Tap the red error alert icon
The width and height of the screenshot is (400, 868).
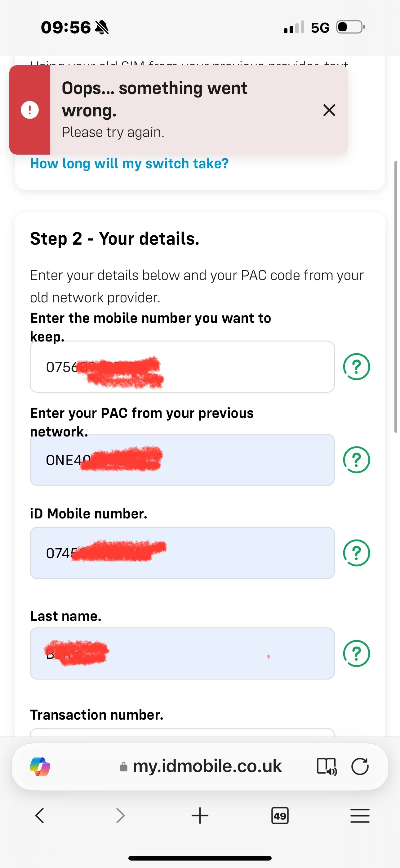point(30,110)
